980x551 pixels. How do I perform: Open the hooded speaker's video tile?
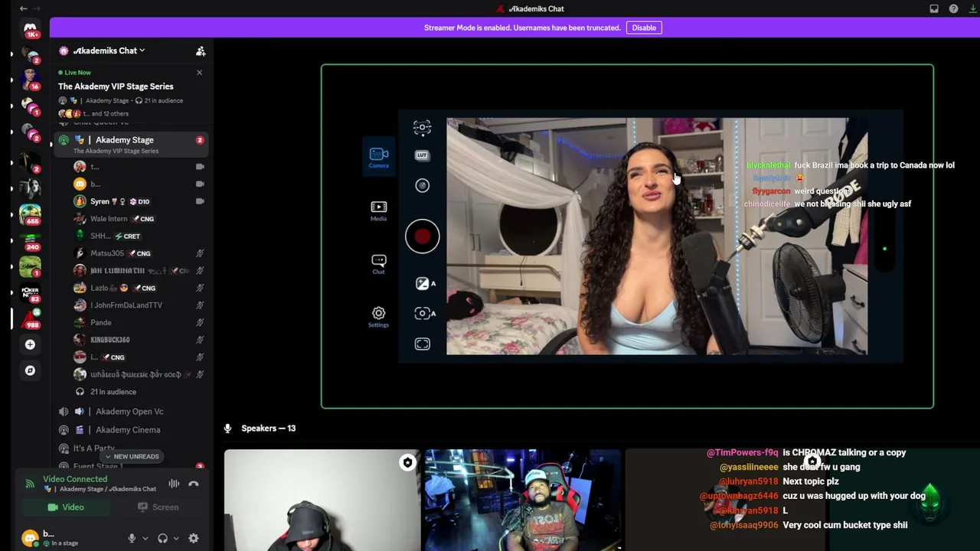(x=322, y=500)
